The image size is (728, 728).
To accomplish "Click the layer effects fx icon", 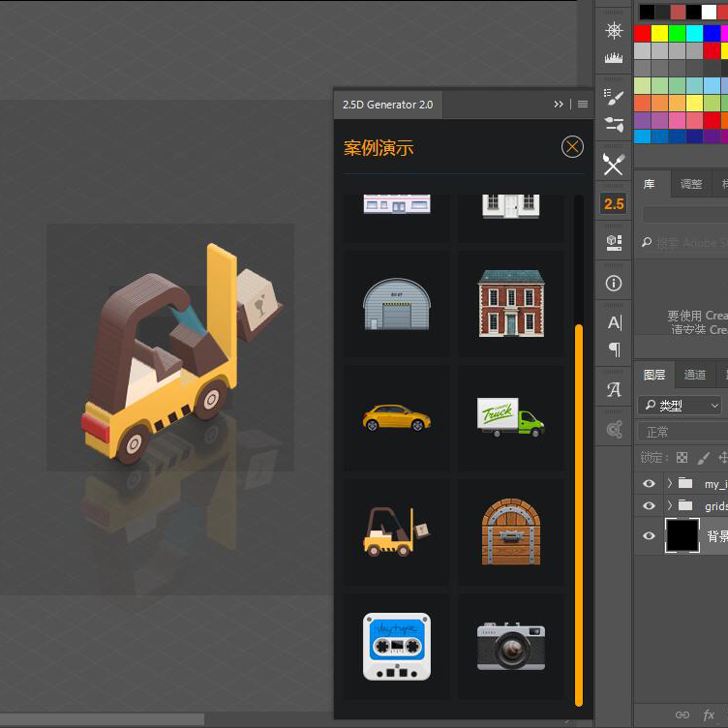I will [709, 715].
